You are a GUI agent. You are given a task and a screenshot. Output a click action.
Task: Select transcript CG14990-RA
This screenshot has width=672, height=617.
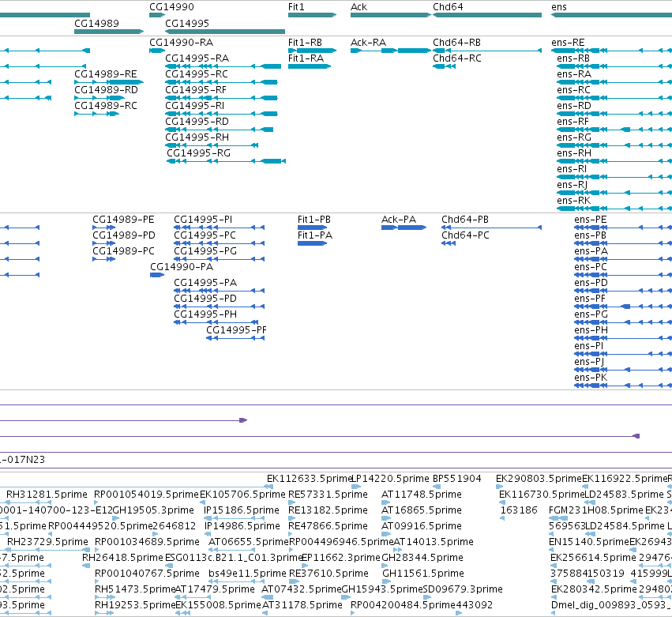click(x=182, y=43)
